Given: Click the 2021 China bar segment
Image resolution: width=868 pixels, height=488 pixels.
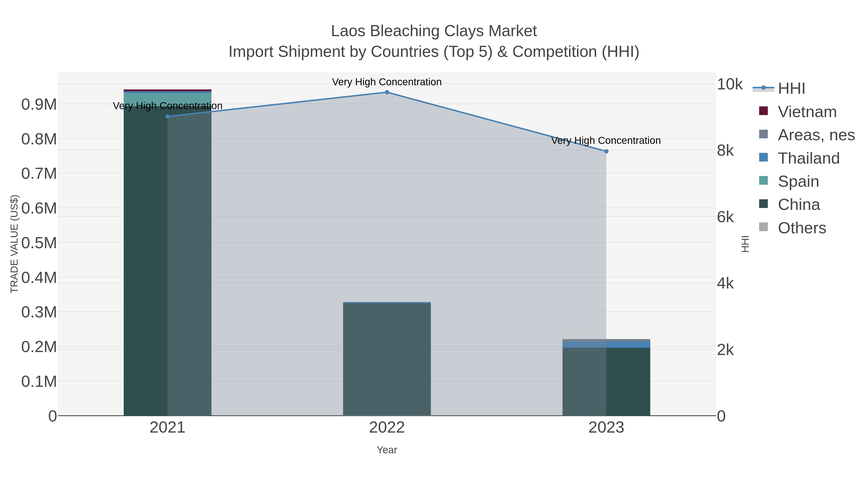Looking at the screenshot, I should 168,261.
